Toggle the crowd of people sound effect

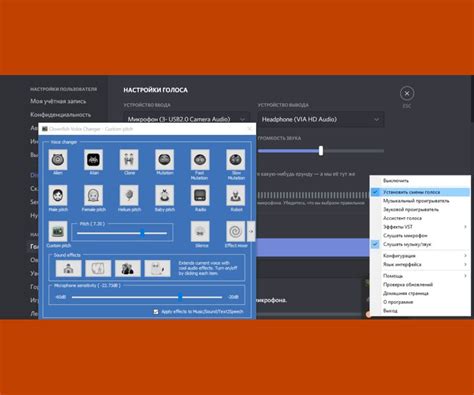tap(128, 268)
